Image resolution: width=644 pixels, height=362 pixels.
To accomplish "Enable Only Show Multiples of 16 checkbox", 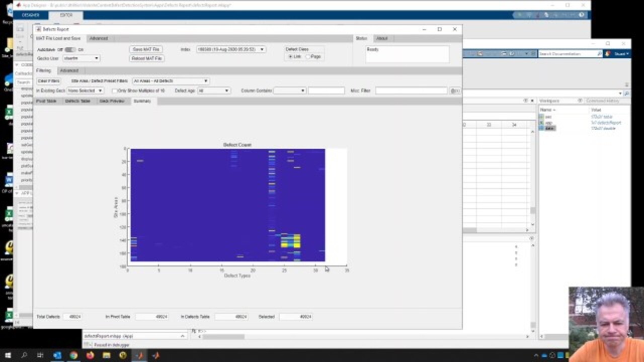I will tap(115, 91).
